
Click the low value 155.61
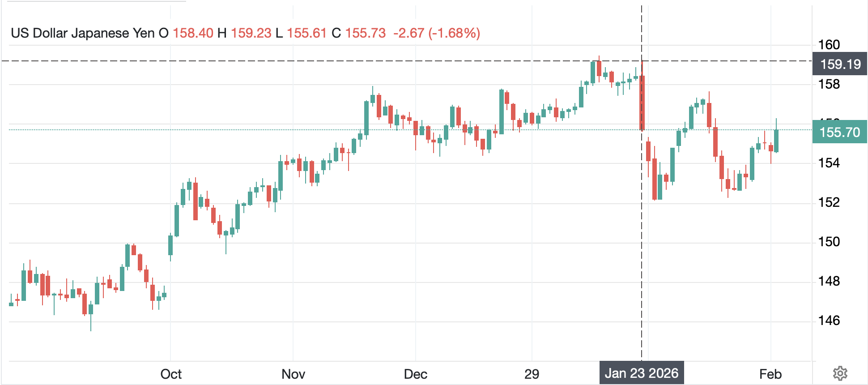click(306, 33)
